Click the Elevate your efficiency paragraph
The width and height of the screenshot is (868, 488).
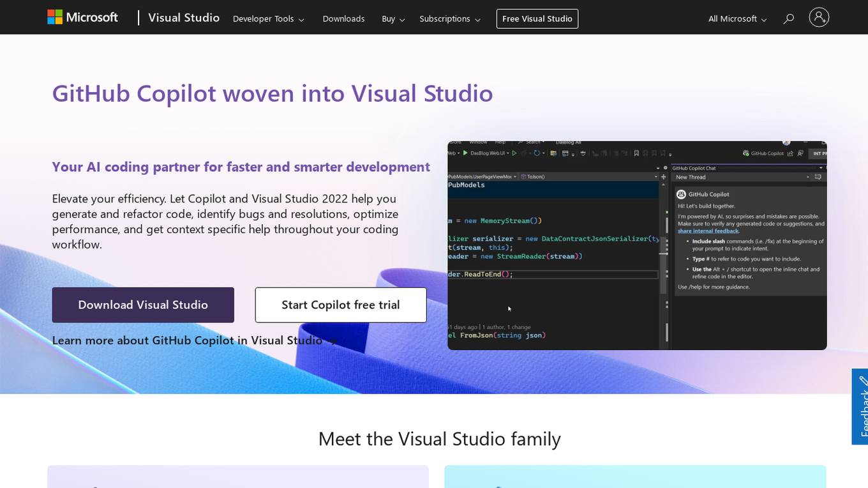click(225, 222)
